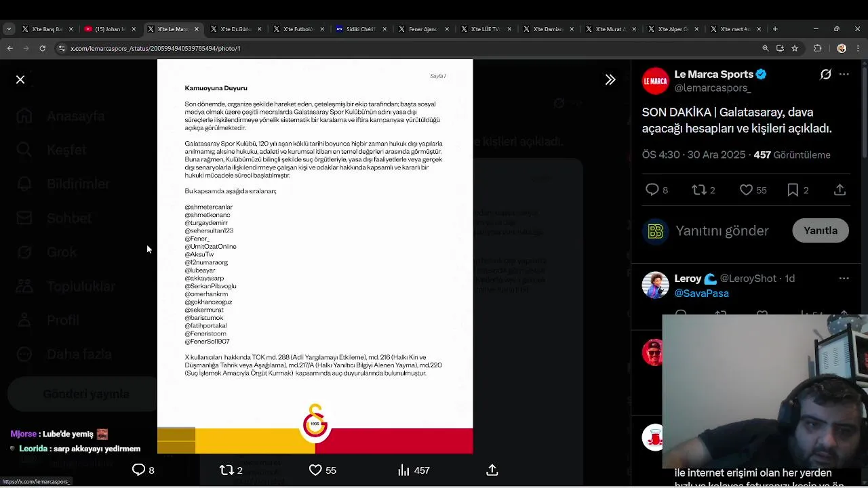Switch to the X'te Futbol tab
The image size is (868, 488).
pyautogui.click(x=298, y=29)
